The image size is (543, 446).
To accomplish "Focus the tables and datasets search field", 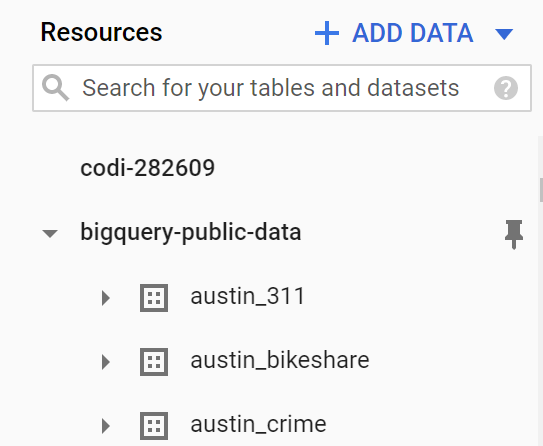I will [282, 88].
